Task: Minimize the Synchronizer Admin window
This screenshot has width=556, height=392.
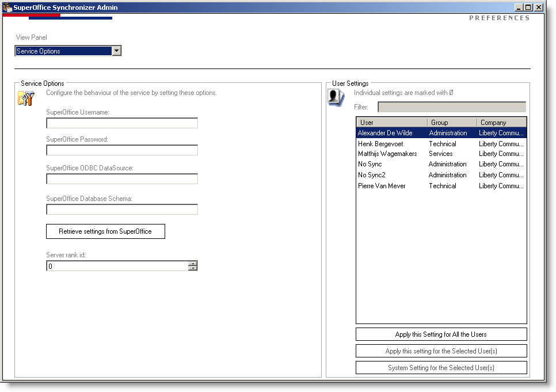Action: pos(519,7)
